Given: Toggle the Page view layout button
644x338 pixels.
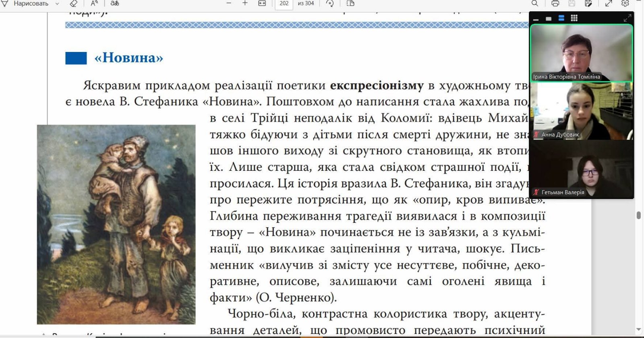Looking at the screenshot, I should point(351,4).
